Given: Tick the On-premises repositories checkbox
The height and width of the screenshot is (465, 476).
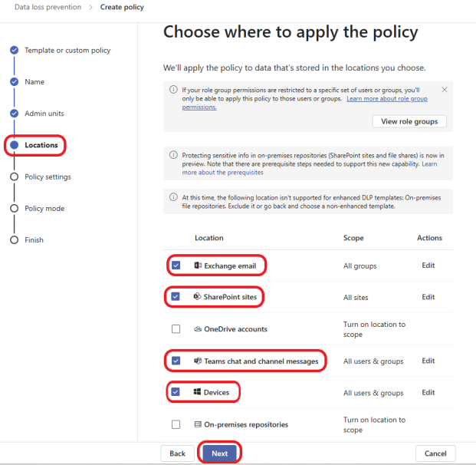Looking at the screenshot, I should pos(176,424).
